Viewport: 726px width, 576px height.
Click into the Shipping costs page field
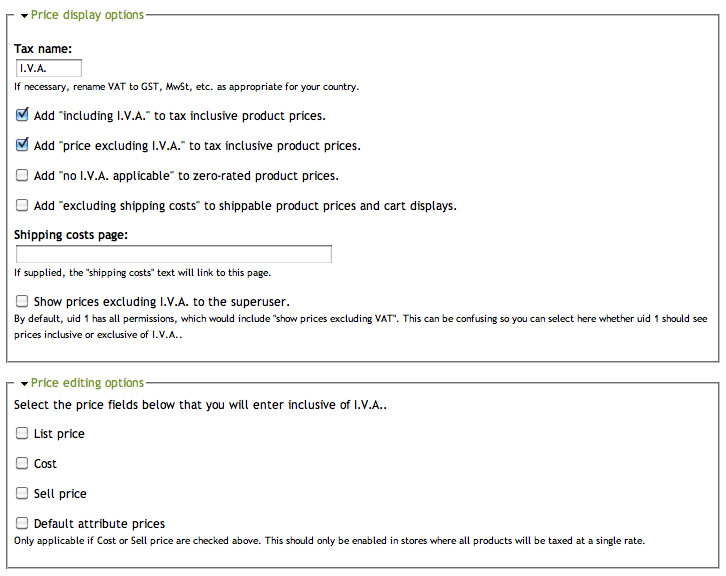tap(173, 254)
